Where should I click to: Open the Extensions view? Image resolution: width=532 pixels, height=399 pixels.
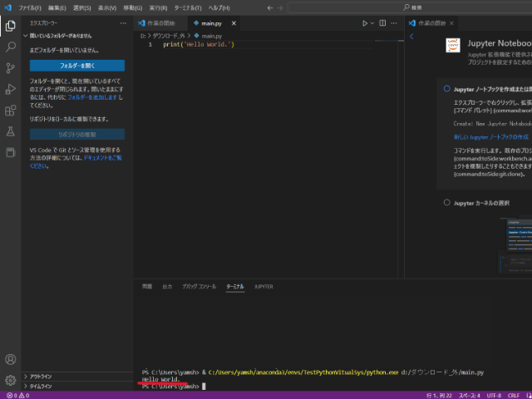coord(11,111)
